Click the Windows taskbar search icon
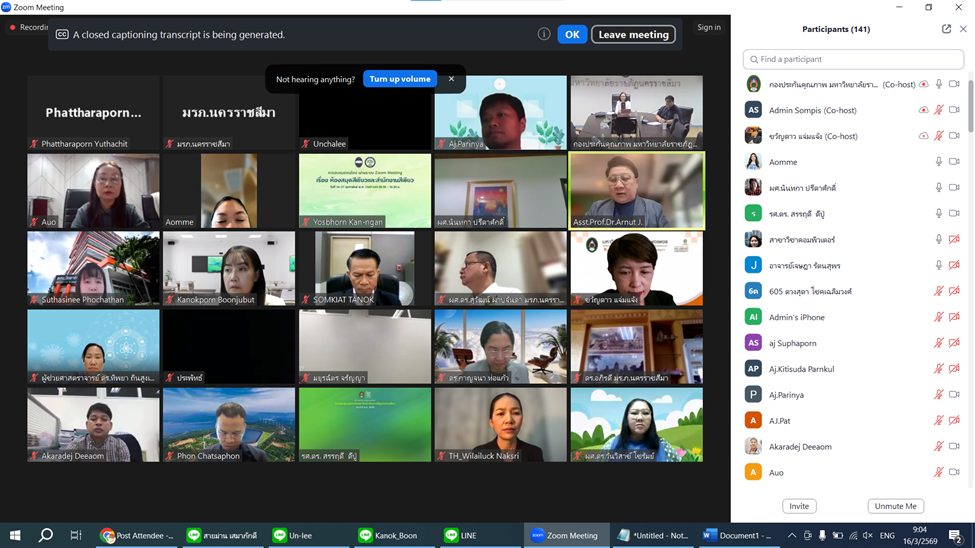The image size is (975, 548). click(x=46, y=535)
